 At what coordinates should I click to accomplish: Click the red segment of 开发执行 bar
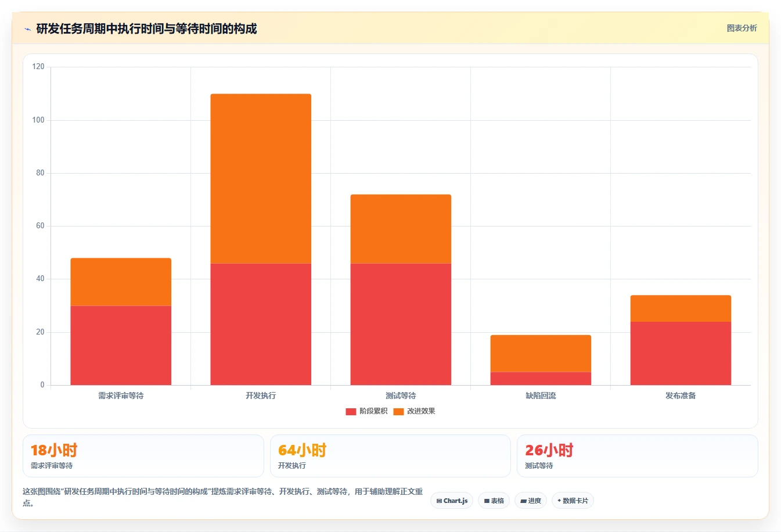point(261,324)
